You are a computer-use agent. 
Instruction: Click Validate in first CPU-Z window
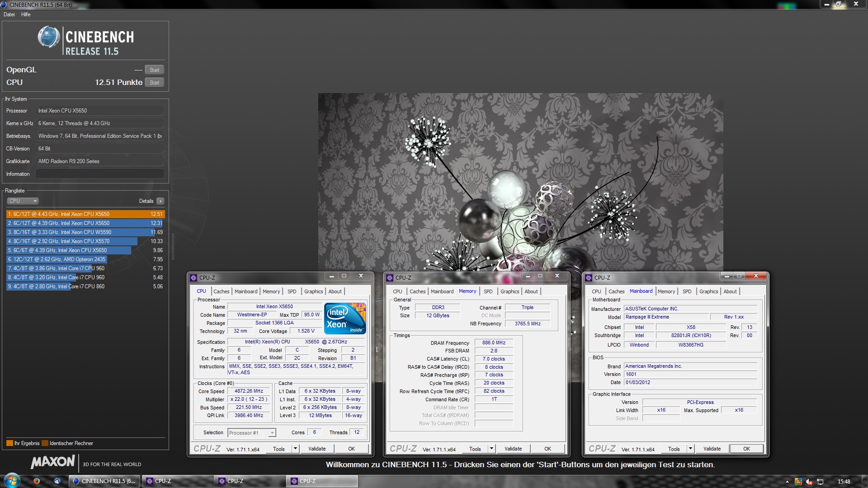317,449
